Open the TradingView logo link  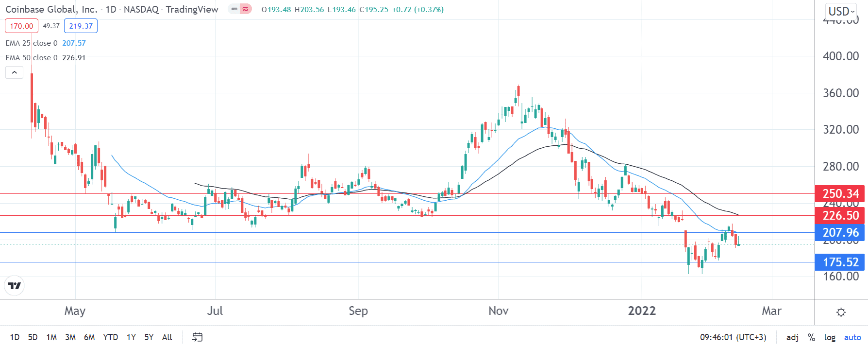click(x=15, y=286)
